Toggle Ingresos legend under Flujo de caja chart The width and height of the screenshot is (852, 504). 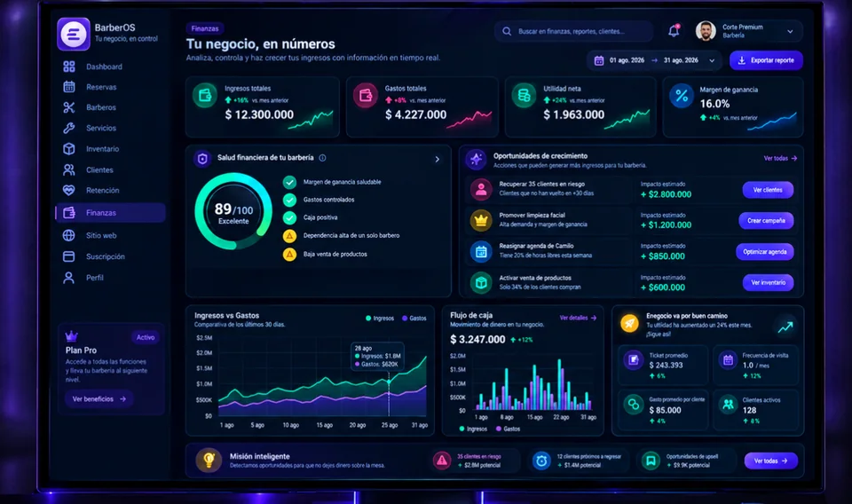point(473,429)
